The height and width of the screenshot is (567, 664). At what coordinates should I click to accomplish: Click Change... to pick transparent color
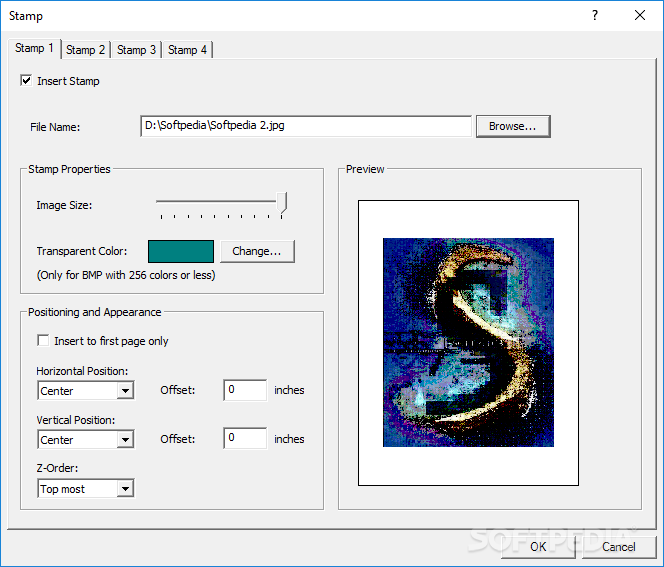(x=257, y=252)
